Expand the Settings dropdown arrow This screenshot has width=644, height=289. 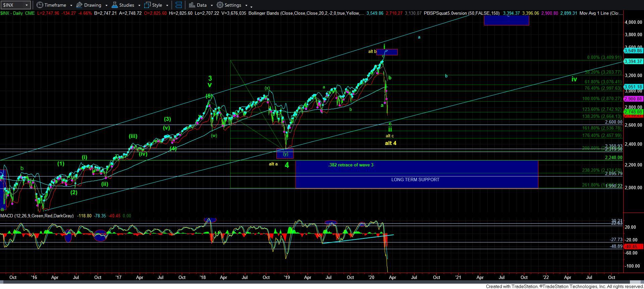tap(246, 5)
